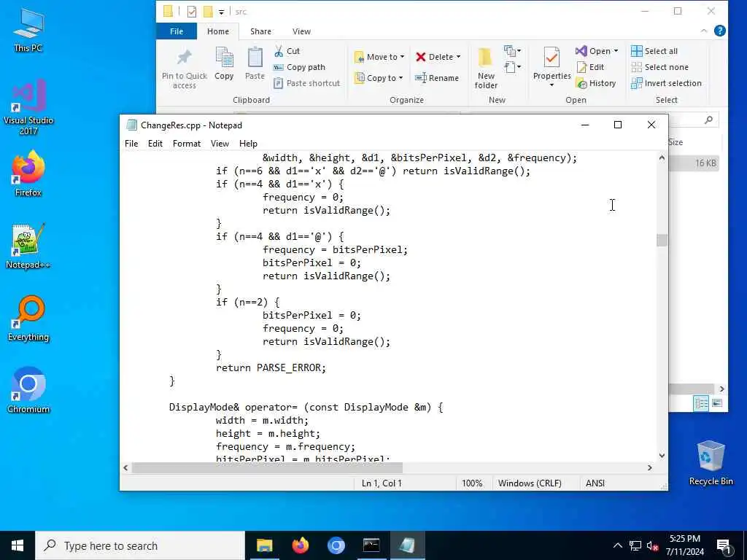Image resolution: width=747 pixels, height=560 pixels.
Task: Click the Windows Start button
Action: tap(18, 545)
